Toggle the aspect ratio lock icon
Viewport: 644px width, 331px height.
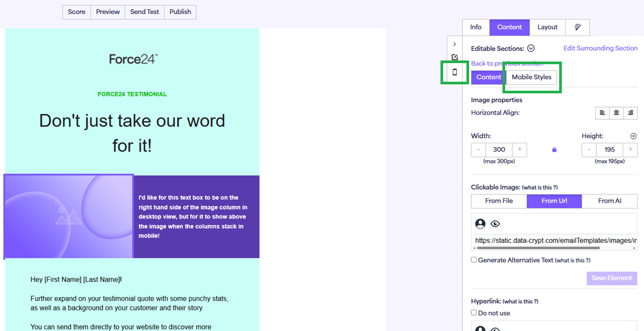coord(554,150)
